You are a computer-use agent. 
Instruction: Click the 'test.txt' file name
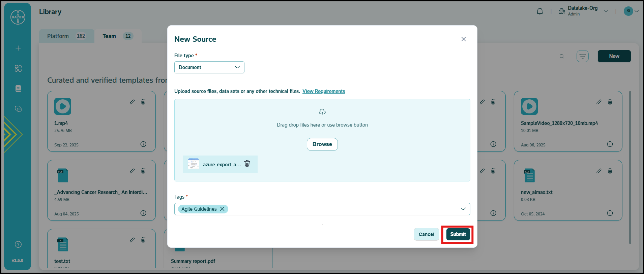point(62,261)
